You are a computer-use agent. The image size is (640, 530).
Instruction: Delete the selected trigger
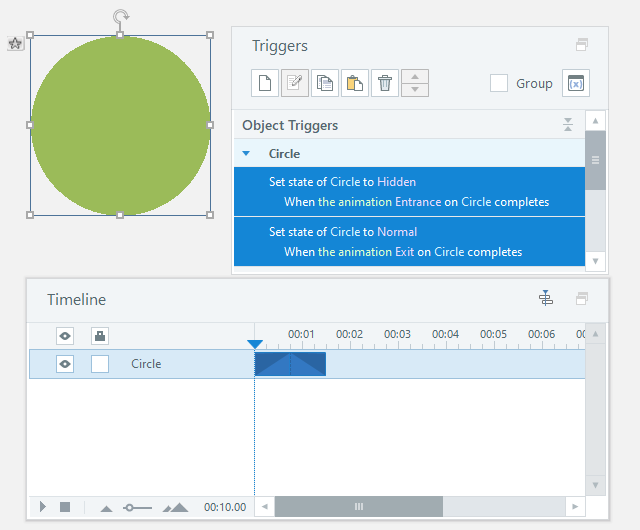point(384,83)
